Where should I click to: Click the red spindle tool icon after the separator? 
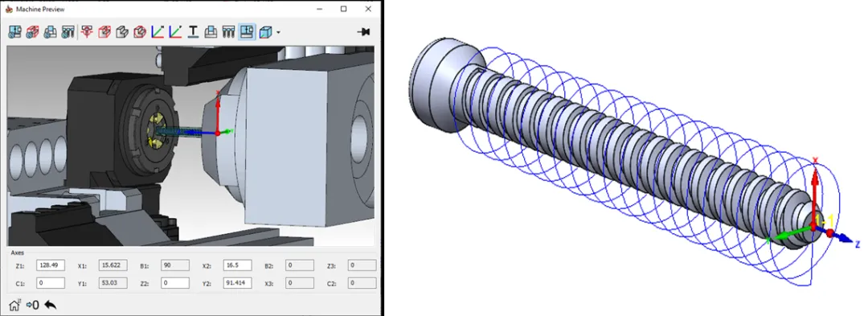[86, 32]
